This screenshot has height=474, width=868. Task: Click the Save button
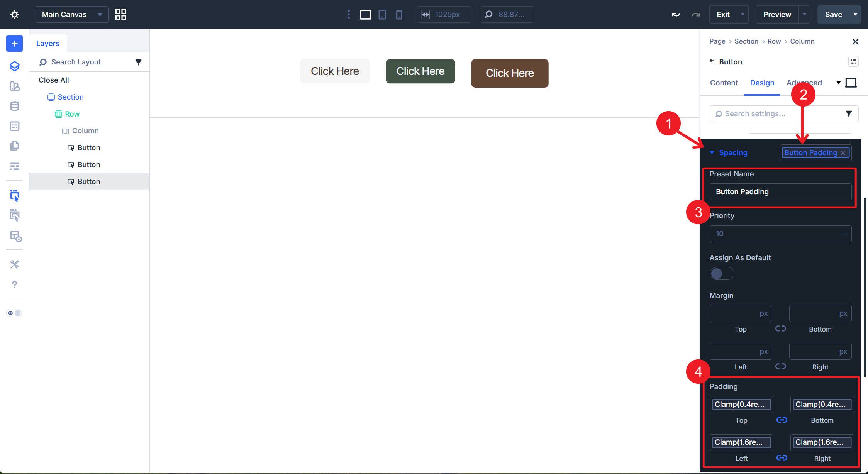(x=834, y=14)
